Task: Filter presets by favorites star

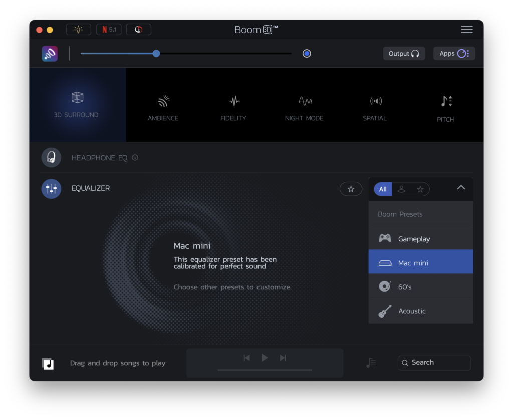Action: point(420,189)
